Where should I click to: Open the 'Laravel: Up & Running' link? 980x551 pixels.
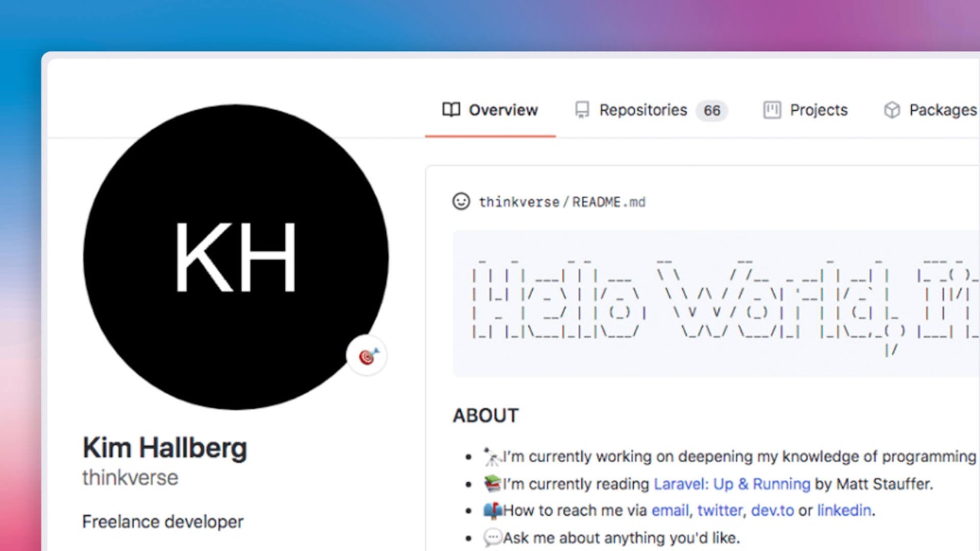(731, 484)
